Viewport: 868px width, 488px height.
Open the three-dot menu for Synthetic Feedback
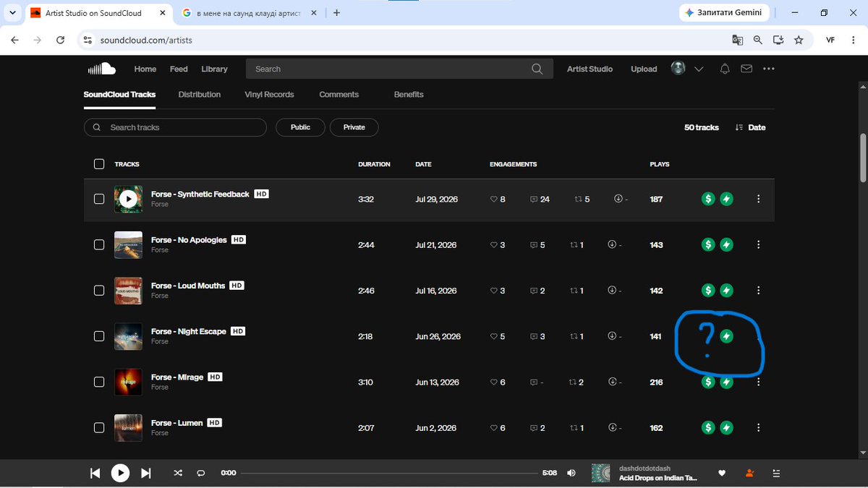(758, 199)
